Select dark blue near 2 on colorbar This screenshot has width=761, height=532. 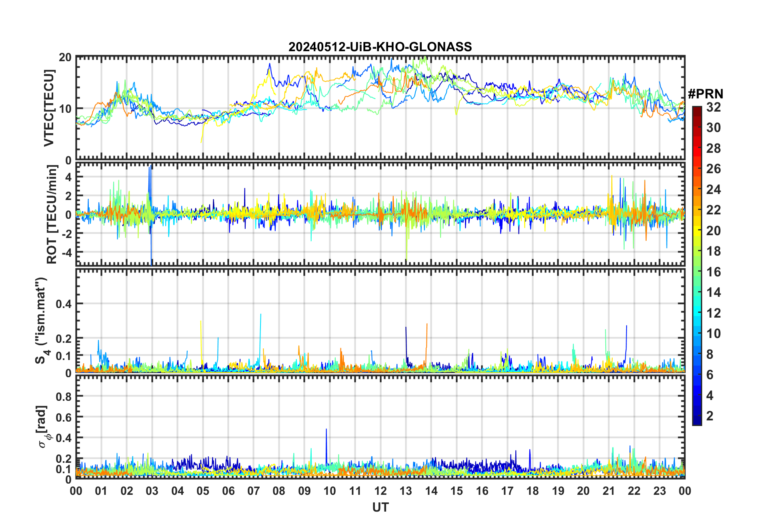(x=697, y=416)
